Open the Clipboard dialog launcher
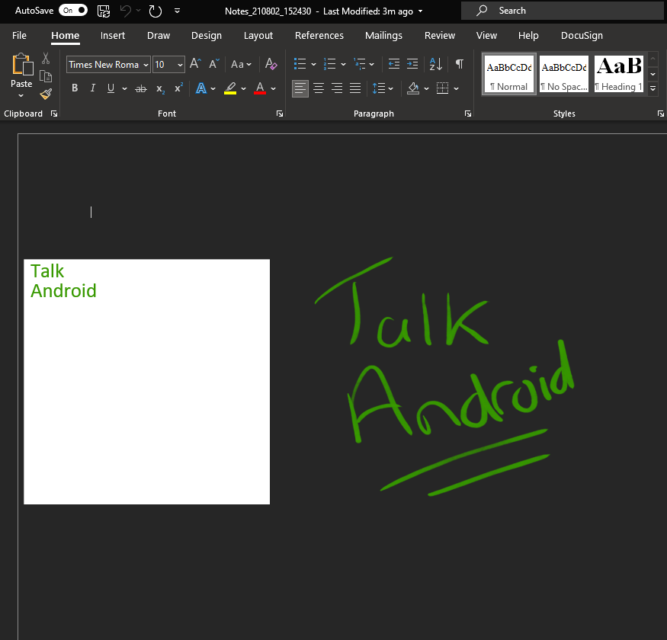667x640 pixels. coord(54,114)
